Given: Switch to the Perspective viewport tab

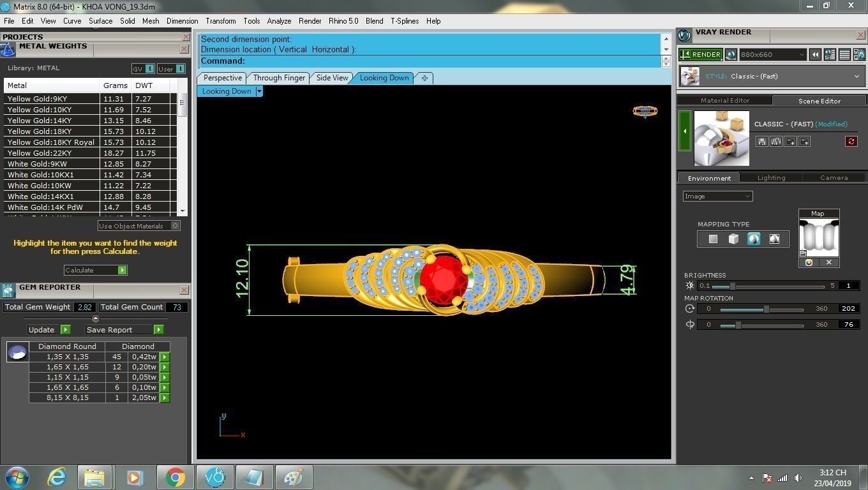Looking at the screenshot, I should pos(223,78).
